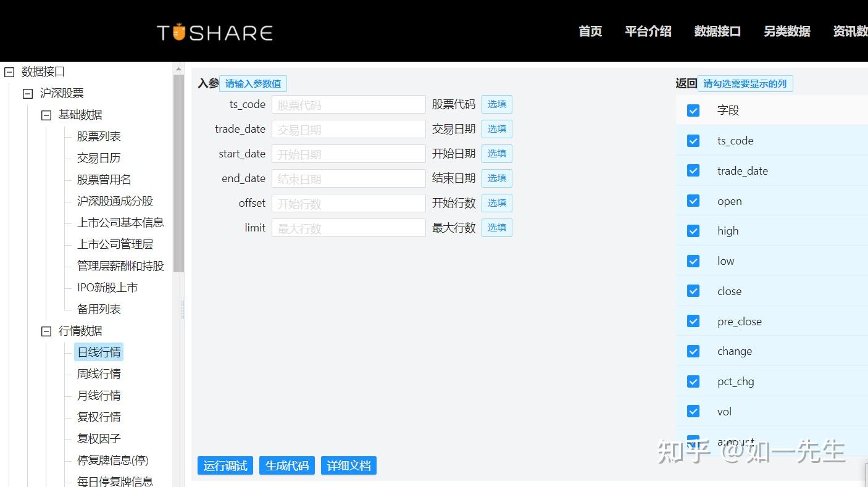Viewport: 868px width, 487px height.
Task: Uncheck the ts_code column
Action: 693,140
